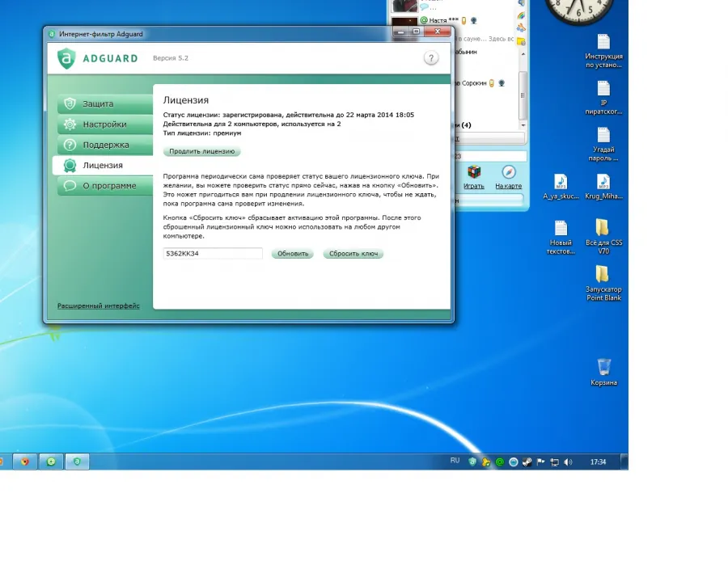This screenshot has width=728, height=582.
Task: Click the Rubik's cube icon in messenger
Action: point(474,172)
